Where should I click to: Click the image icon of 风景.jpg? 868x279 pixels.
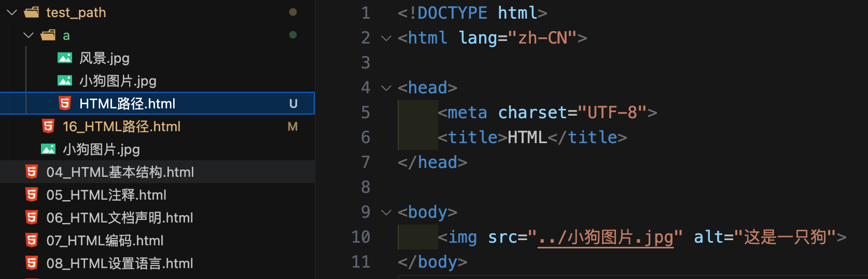65,58
